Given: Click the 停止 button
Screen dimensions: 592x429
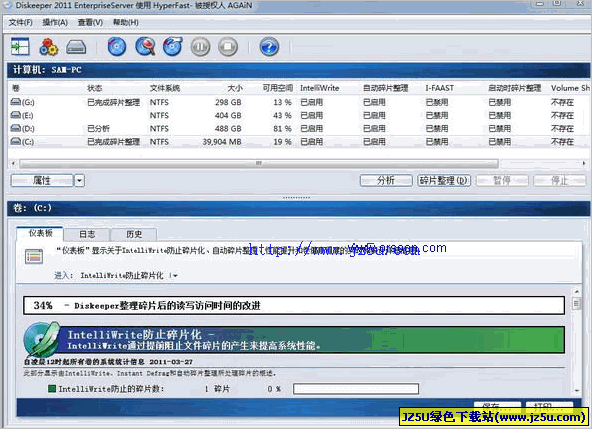Looking at the screenshot, I should (560, 181).
